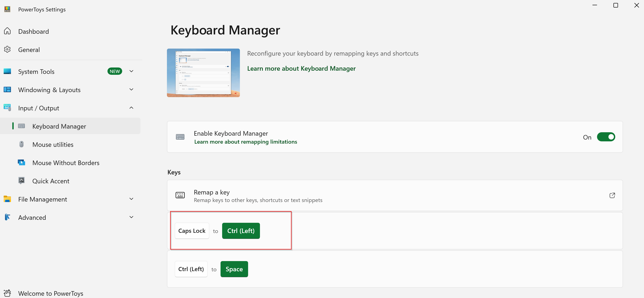The width and height of the screenshot is (644, 298).
Task: Click the Advanced label
Action: [32, 218]
